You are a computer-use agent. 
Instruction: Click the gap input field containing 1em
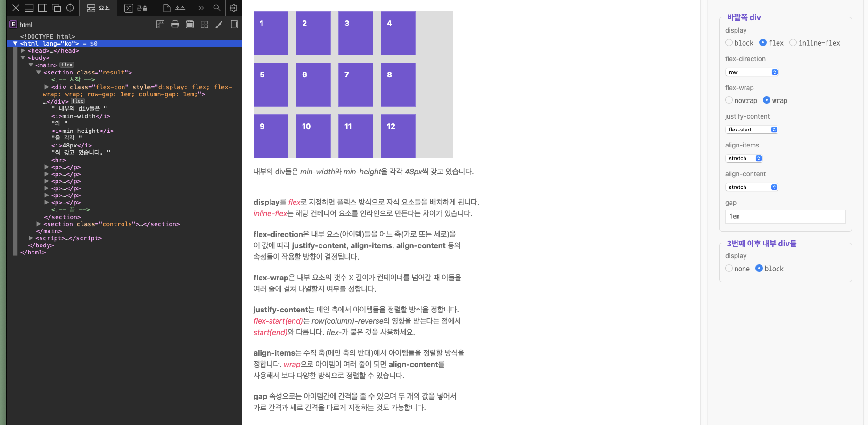[785, 216]
